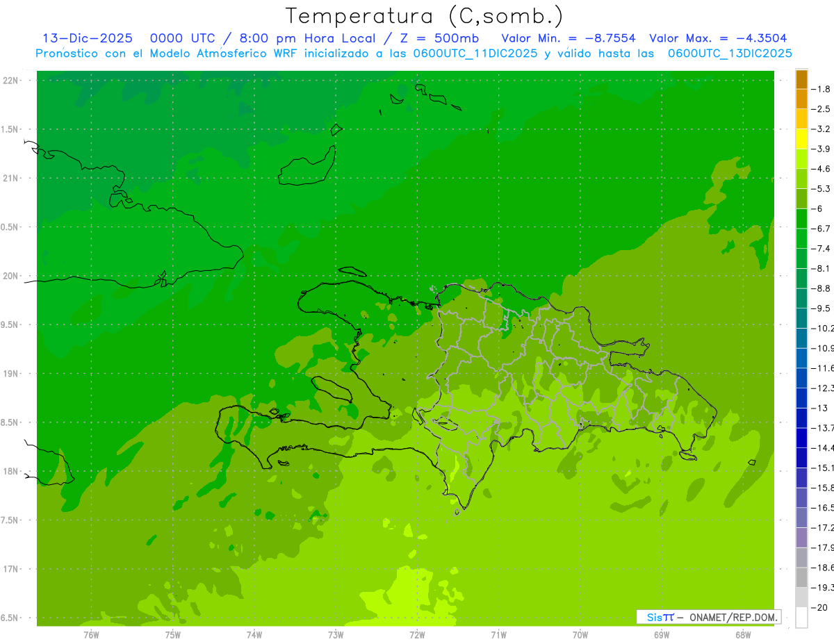Click colorbar value '-13'
This screenshot has height=644, width=834.
tap(819, 408)
